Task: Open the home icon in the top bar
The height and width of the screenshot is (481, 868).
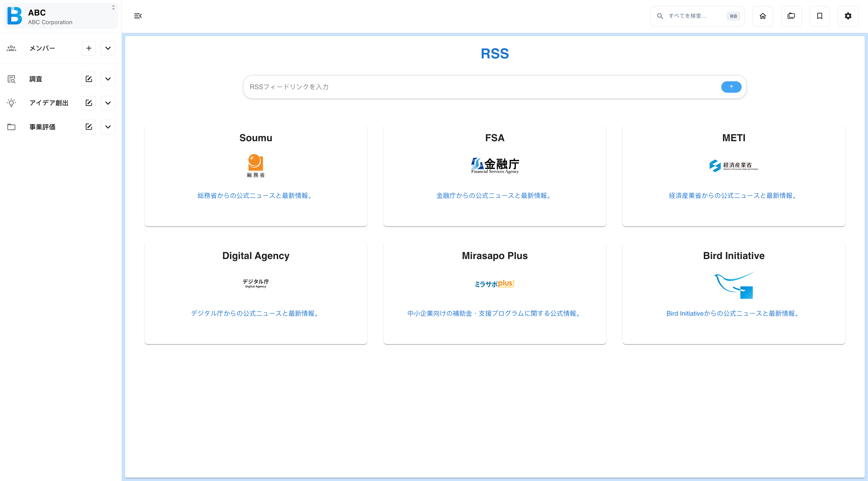Action: click(x=763, y=16)
